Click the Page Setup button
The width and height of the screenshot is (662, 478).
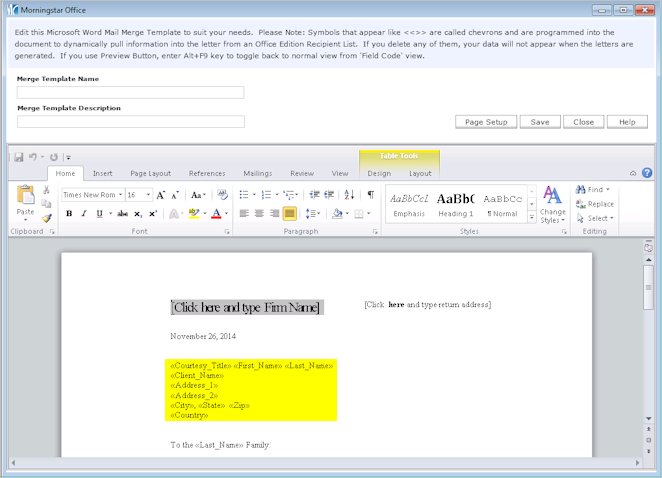tap(486, 122)
